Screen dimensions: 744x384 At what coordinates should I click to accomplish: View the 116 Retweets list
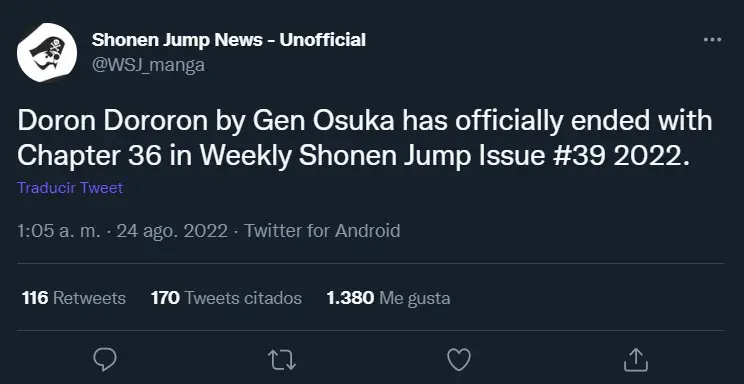[x=74, y=298]
